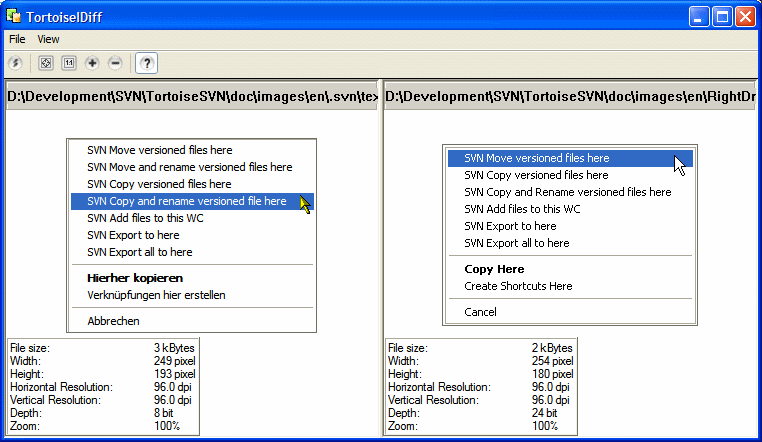Click 'Create Shortcuts Here' in the right image
The width and height of the screenshot is (762, 442).
pos(518,286)
